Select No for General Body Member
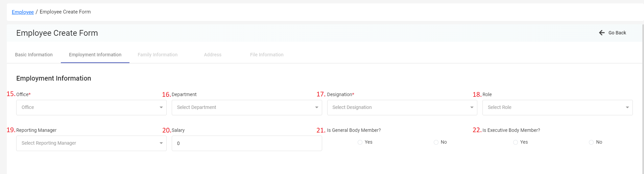Viewport: 644px width, 174px height. point(436,142)
